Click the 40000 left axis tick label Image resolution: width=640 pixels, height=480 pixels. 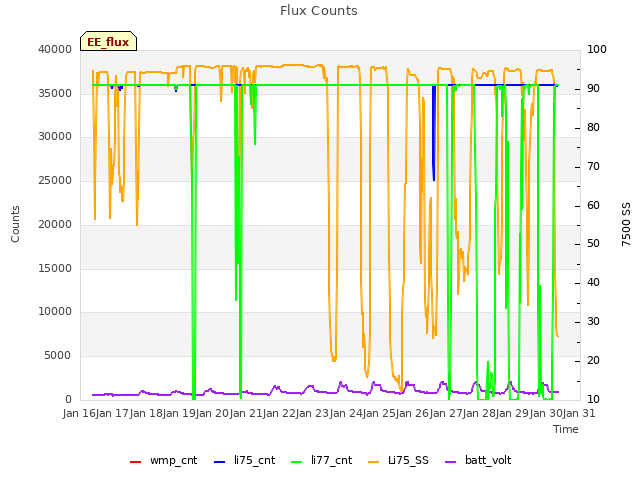pyautogui.click(x=55, y=49)
